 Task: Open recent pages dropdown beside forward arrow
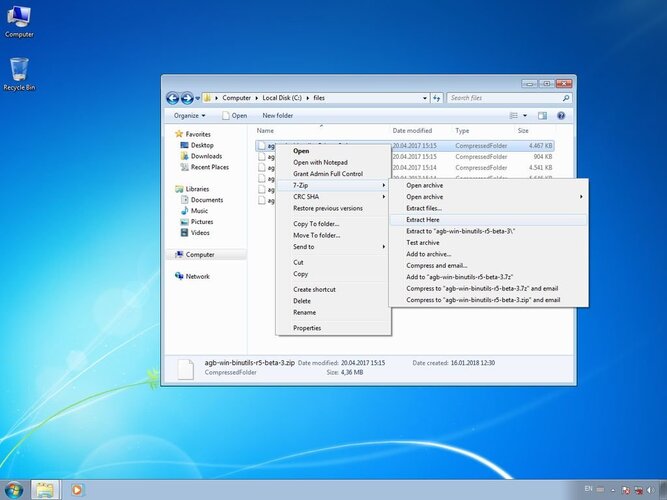tap(197, 98)
